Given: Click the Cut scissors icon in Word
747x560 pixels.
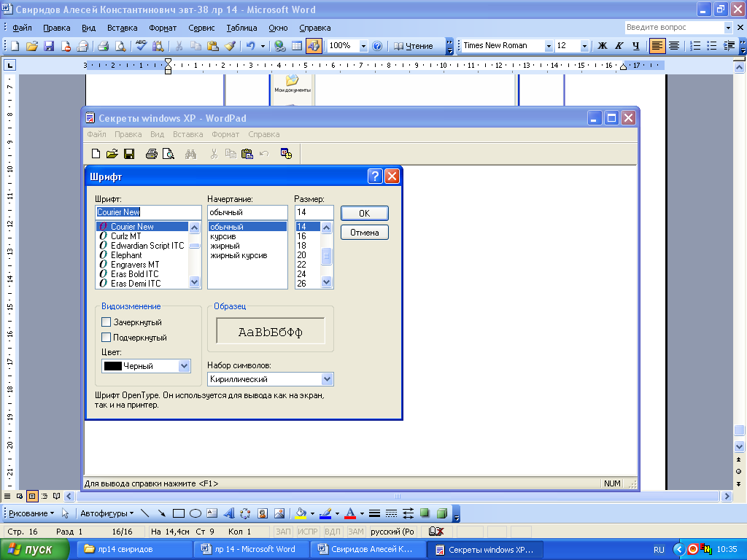Looking at the screenshot, I should (x=179, y=46).
